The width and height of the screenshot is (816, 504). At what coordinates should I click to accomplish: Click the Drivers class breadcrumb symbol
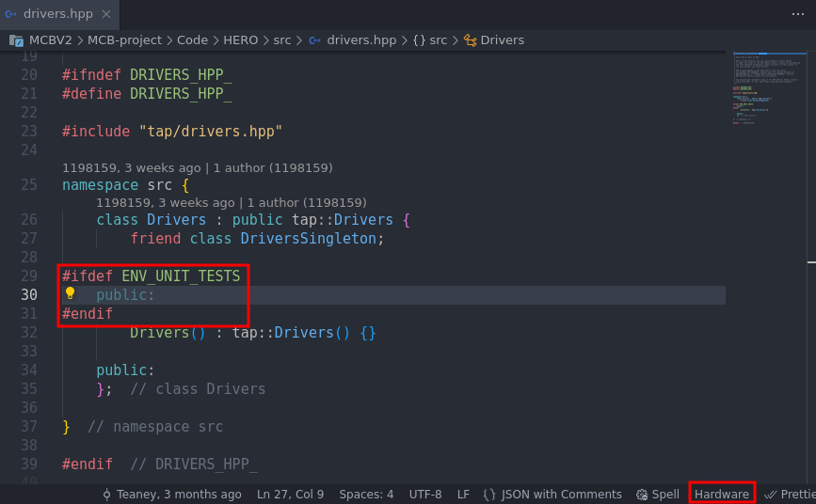pos(502,40)
